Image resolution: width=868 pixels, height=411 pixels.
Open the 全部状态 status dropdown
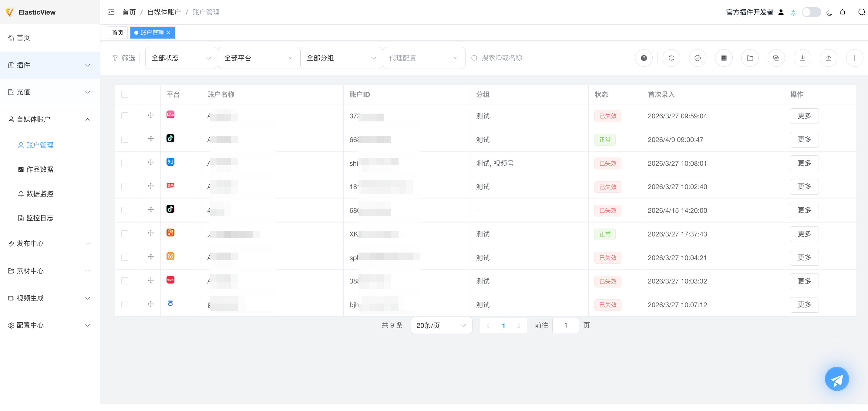[x=181, y=58]
